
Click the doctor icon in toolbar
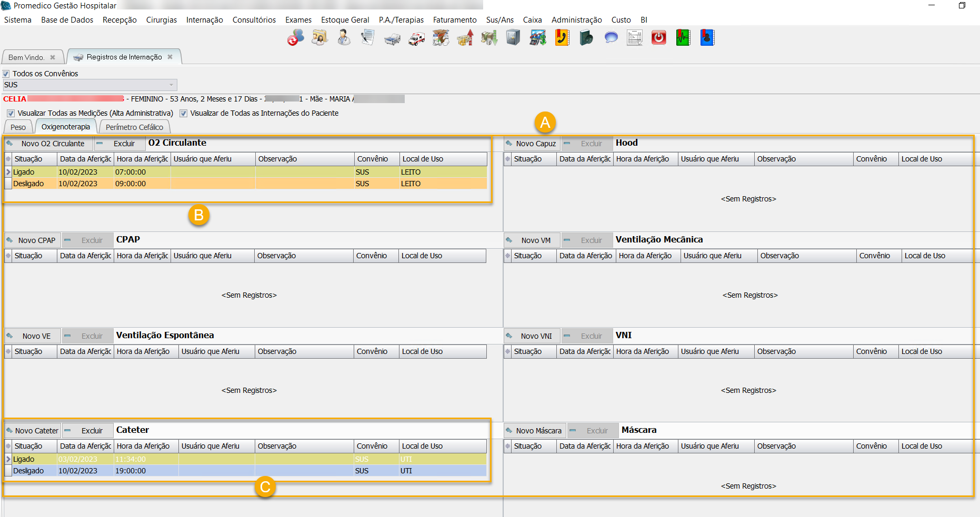[x=344, y=38]
